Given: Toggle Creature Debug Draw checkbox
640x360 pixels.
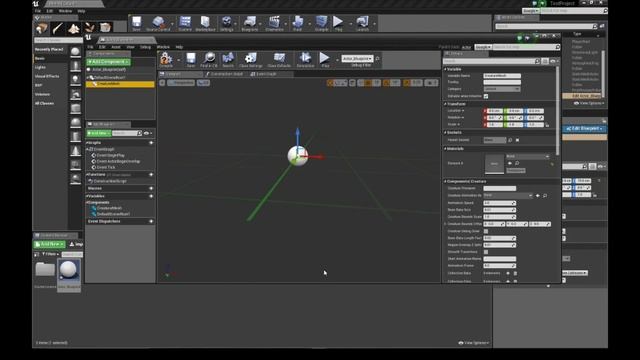Looking at the screenshot, I should [x=486, y=231].
